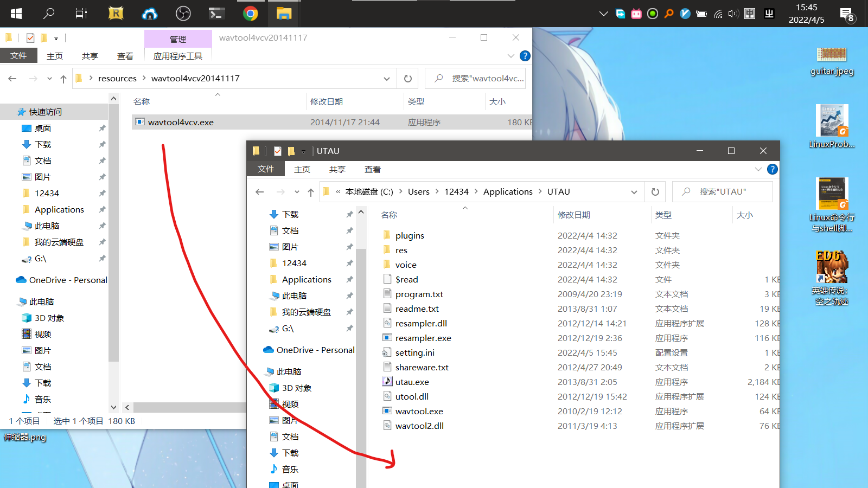Screen dimensions: 868x488
Task: Expand address history dropdown in UTAU window
Action: tap(634, 192)
